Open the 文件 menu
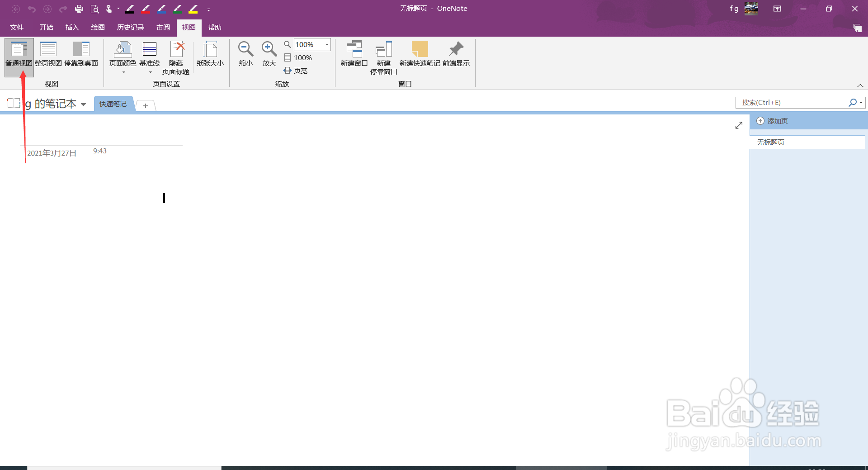868x470 pixels. [x=17, y=28]
